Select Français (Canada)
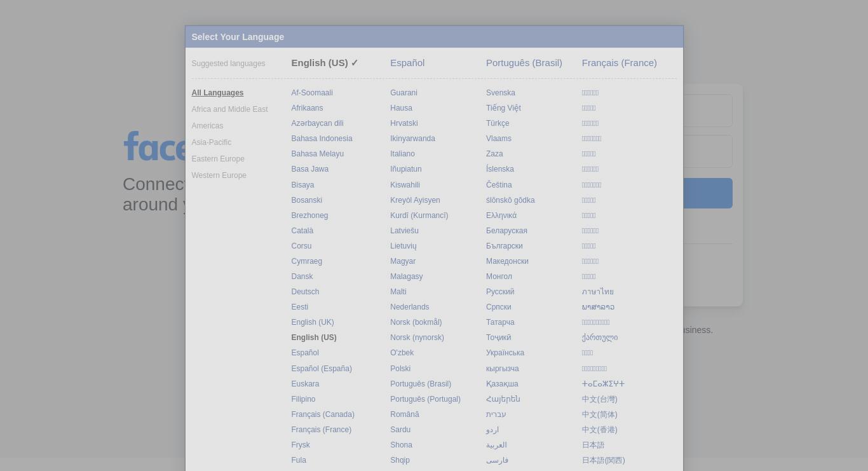The image size is (868, 471). pos(323,414)
